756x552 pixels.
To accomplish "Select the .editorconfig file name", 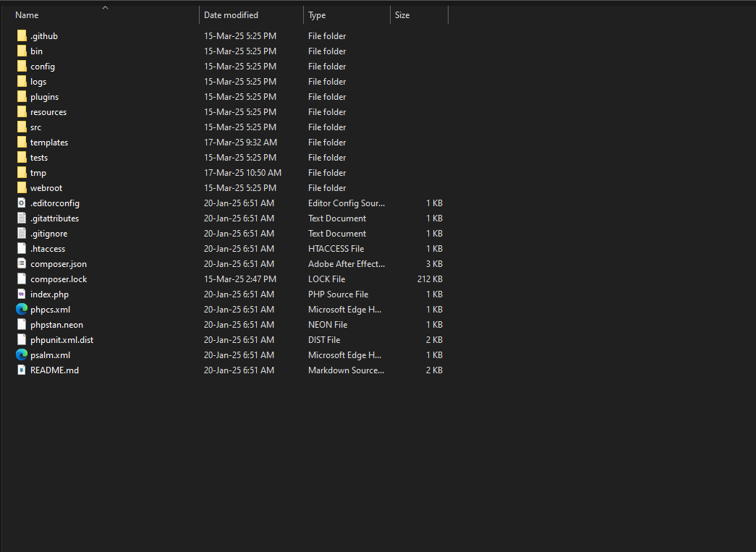I will (x=54, y=203).
